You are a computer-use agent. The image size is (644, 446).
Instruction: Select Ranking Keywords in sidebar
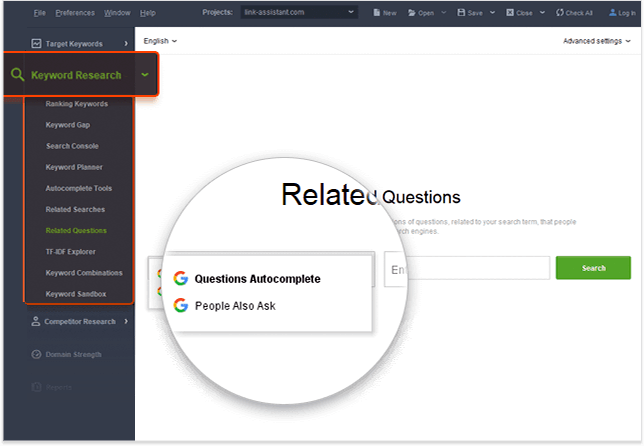[x=77, y=104]
